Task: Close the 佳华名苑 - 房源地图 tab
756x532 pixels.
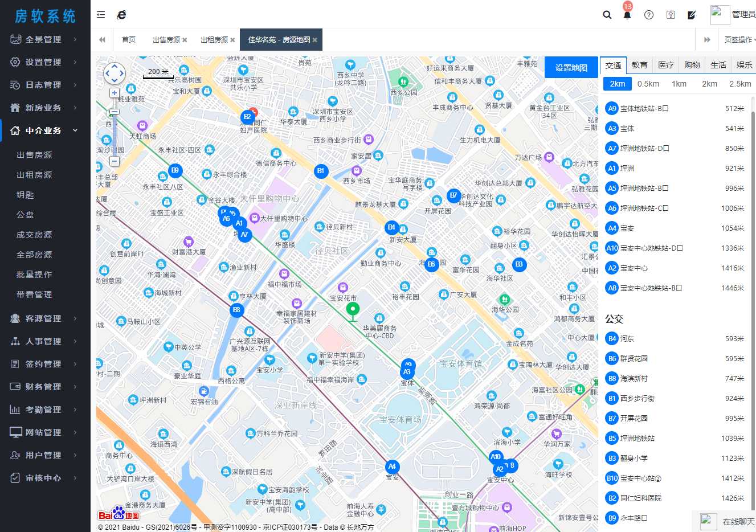Action: (x=314, y=40)
